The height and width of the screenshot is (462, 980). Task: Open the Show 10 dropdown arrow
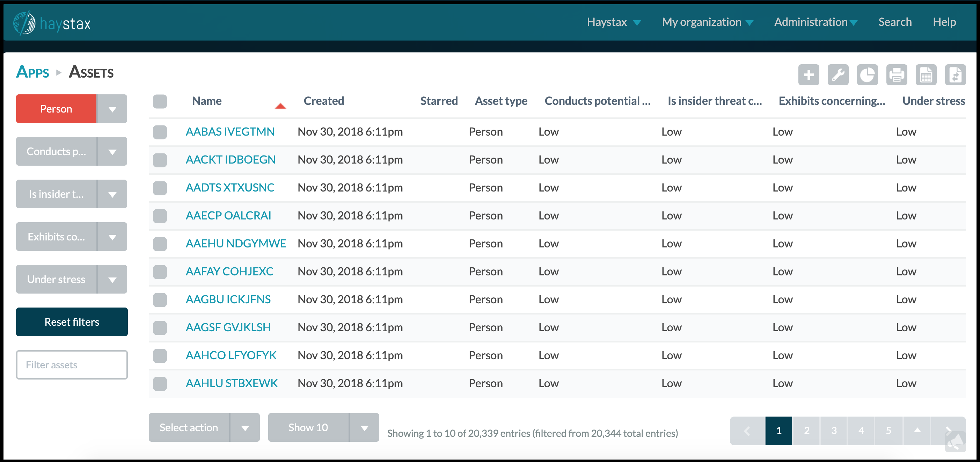(365, 427)
